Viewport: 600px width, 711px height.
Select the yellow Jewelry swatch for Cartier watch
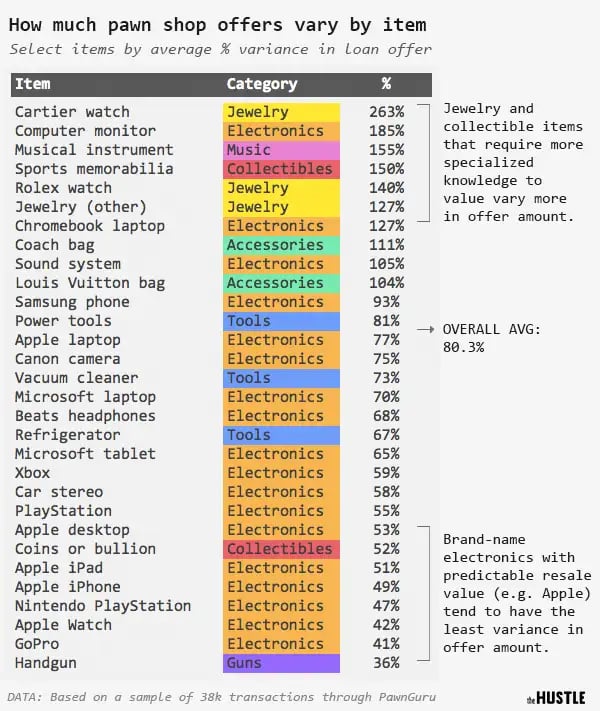281,112
